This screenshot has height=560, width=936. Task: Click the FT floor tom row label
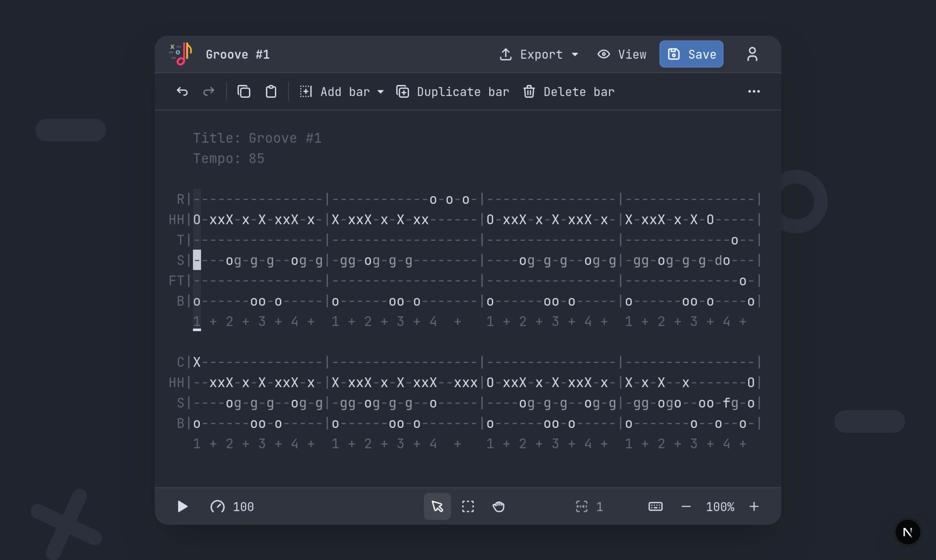click(x=176, y=280)
